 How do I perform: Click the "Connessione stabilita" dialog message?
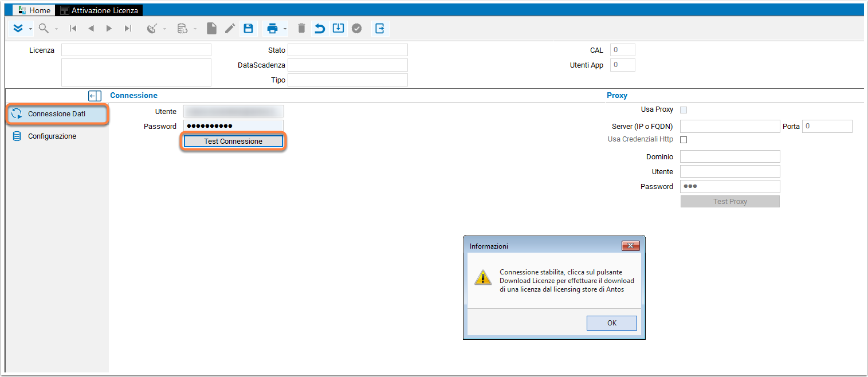tap(567, 281)
